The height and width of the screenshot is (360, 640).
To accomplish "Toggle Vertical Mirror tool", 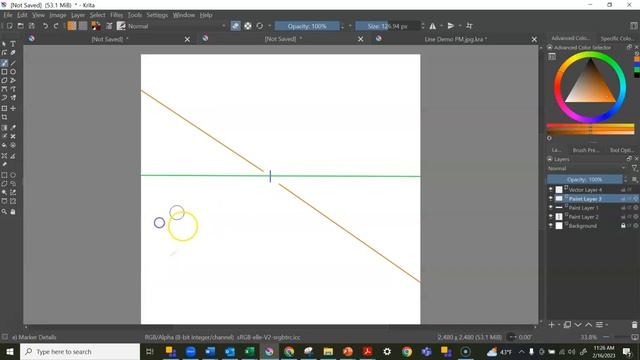I will point(451,26).
